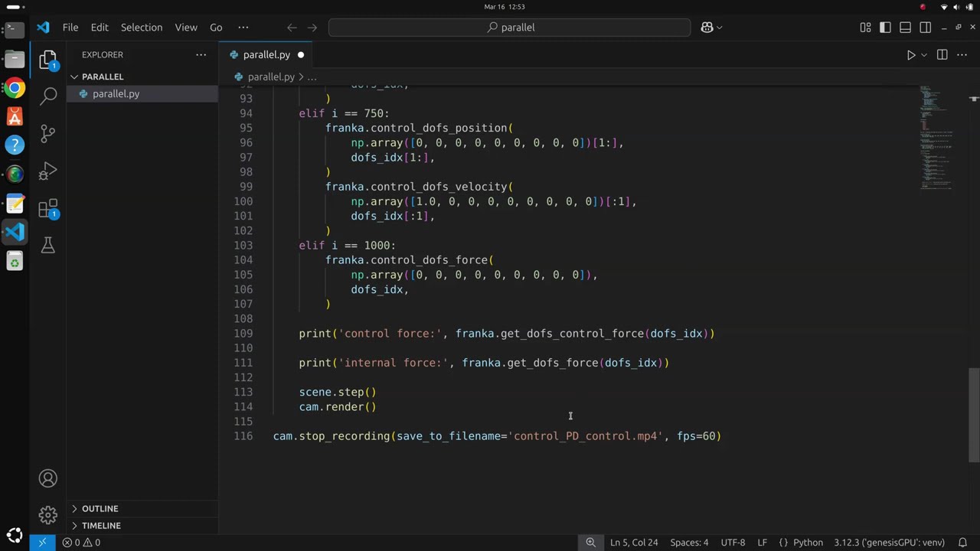Viewport: 980px width, 551px height.
Task: Open the Search view in activity bar
Action: coord(47,96)
